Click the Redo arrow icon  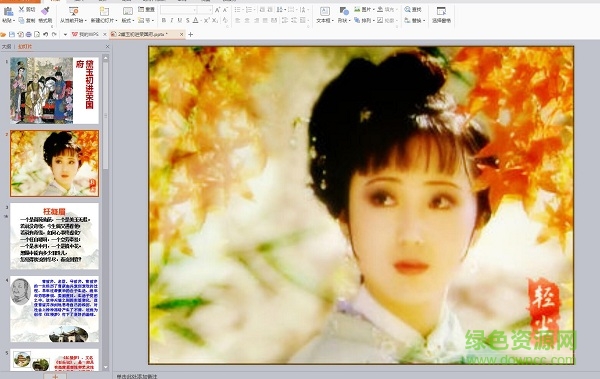click(x=54, y=34)
